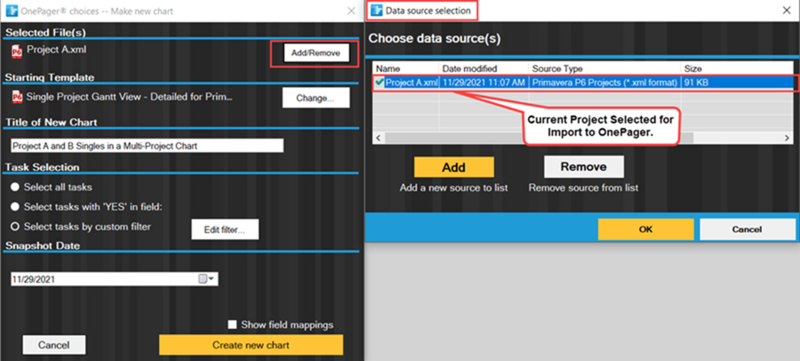Screen dimensions: 800x361
Task: Click Cancel in the OnePager choices window
Action: point(54,345)
